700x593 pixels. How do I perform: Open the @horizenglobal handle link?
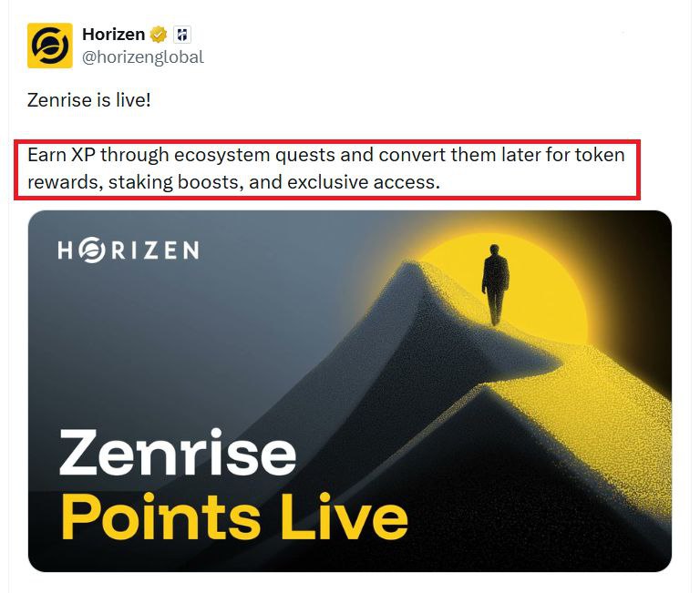pyautogui.click(x=143, y=57)
